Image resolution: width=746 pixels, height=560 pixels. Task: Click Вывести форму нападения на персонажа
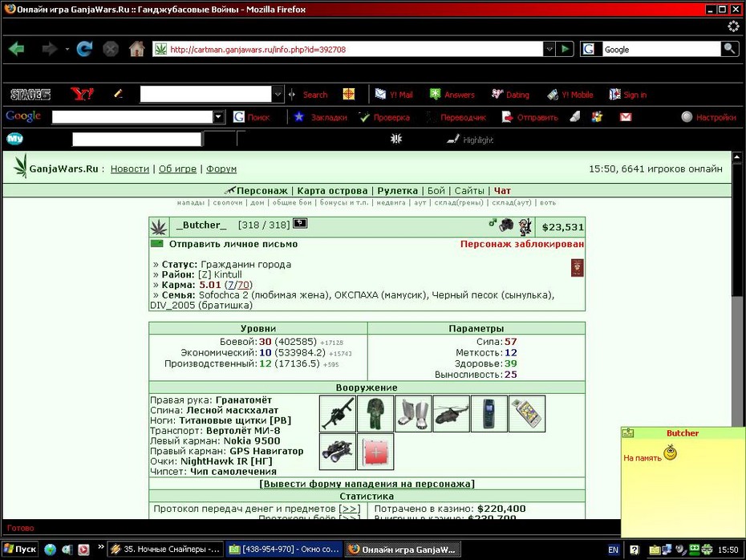click(367, 484)
